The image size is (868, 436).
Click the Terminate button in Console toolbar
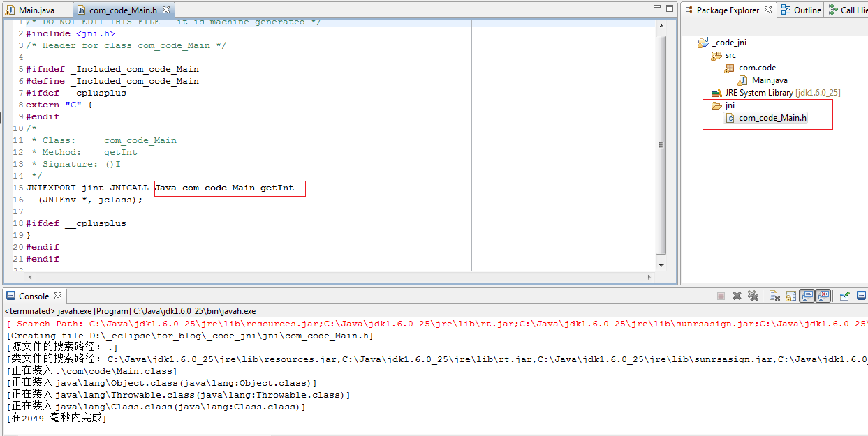pyautogui.click(x=721, y=296)
